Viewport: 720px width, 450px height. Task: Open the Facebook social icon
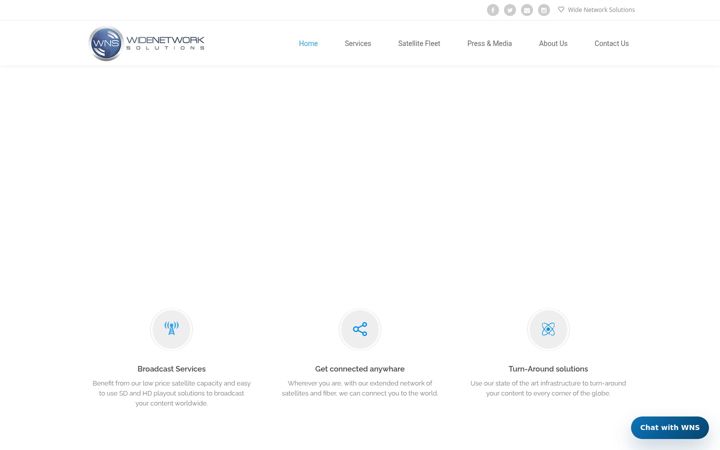point(493,10)
